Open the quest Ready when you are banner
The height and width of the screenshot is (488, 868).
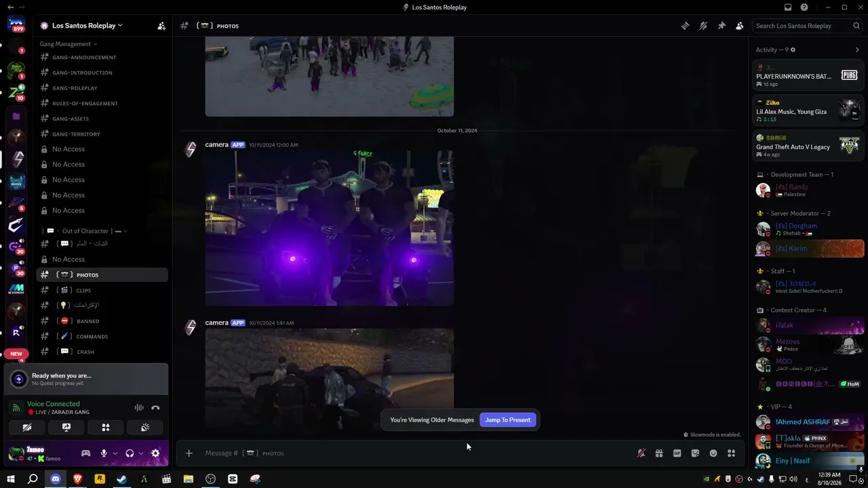point(86,379)
